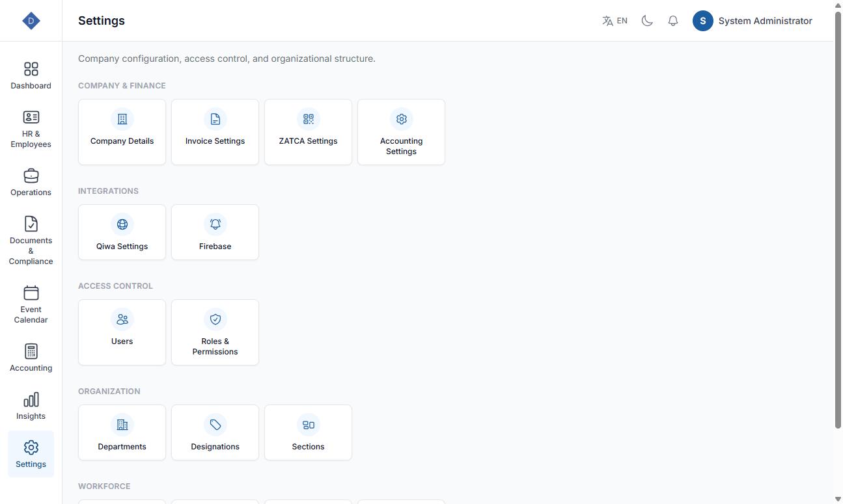Click Roles & Permissions shield icon
Image resolution: width=843 pixels, height=504 pixels.
(215, 319)
